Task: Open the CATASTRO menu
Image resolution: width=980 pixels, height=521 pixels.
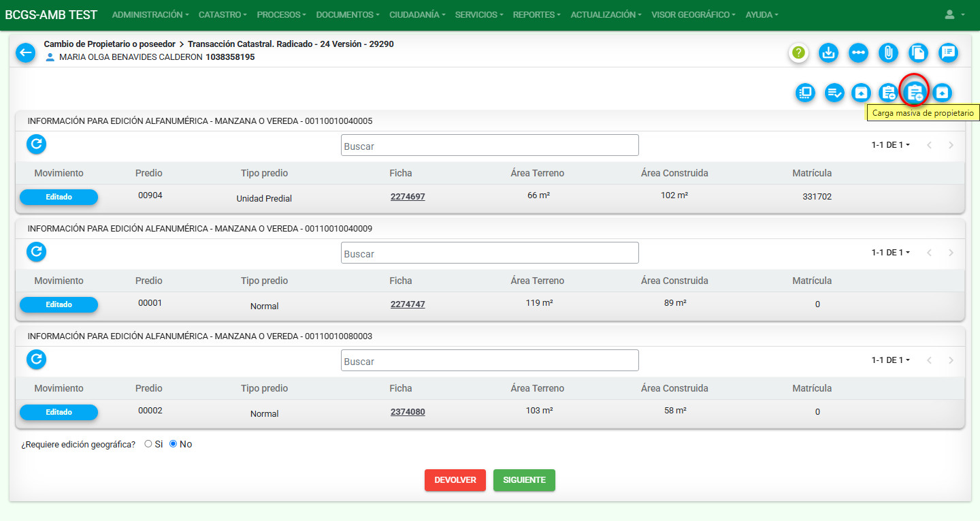Action: [222, 14]
